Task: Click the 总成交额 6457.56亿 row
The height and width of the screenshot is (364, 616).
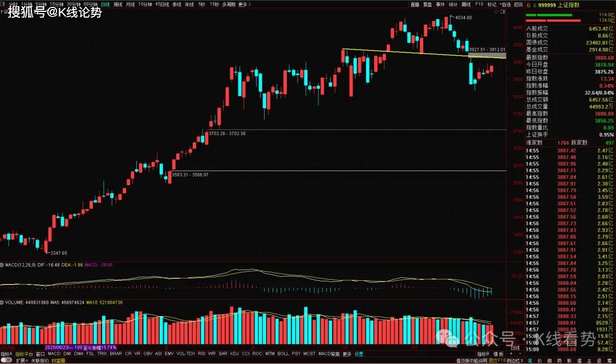Action: (570, 100)
